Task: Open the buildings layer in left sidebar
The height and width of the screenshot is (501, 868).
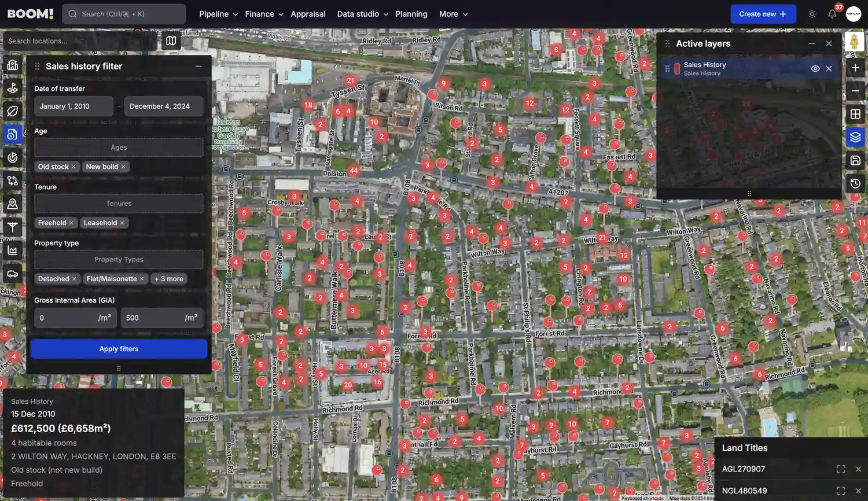Action: (x=13, y=65)
